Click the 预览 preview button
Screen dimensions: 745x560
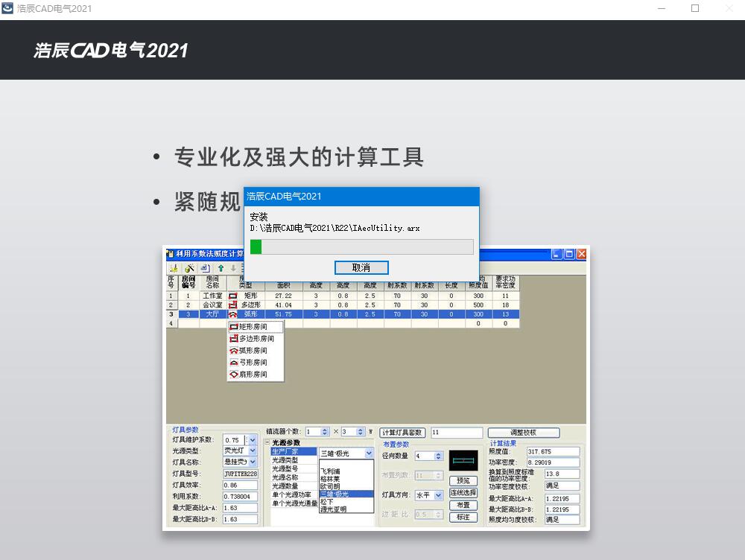pyautogui.click(x=464, y=480)
